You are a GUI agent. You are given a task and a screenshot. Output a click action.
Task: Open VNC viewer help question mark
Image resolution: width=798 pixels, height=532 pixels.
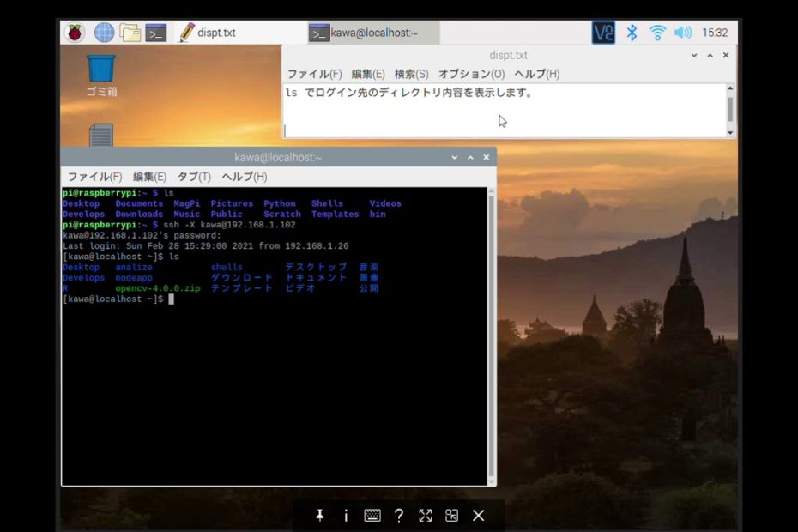point(399,516)
